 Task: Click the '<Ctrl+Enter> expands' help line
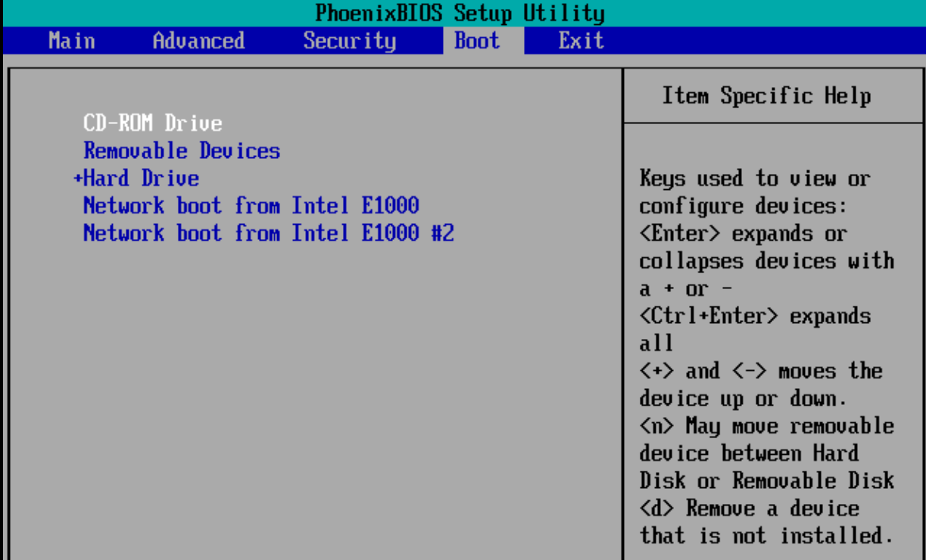755,316
